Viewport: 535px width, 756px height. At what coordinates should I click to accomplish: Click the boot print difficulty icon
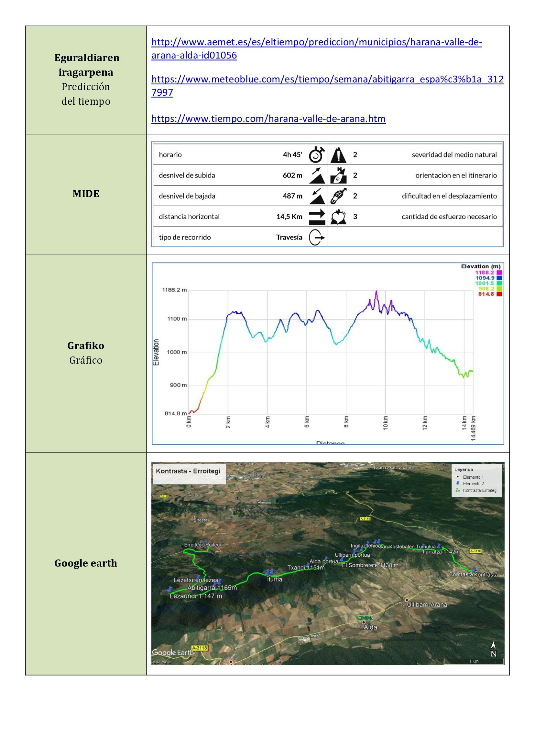click(x=338, y=196)
